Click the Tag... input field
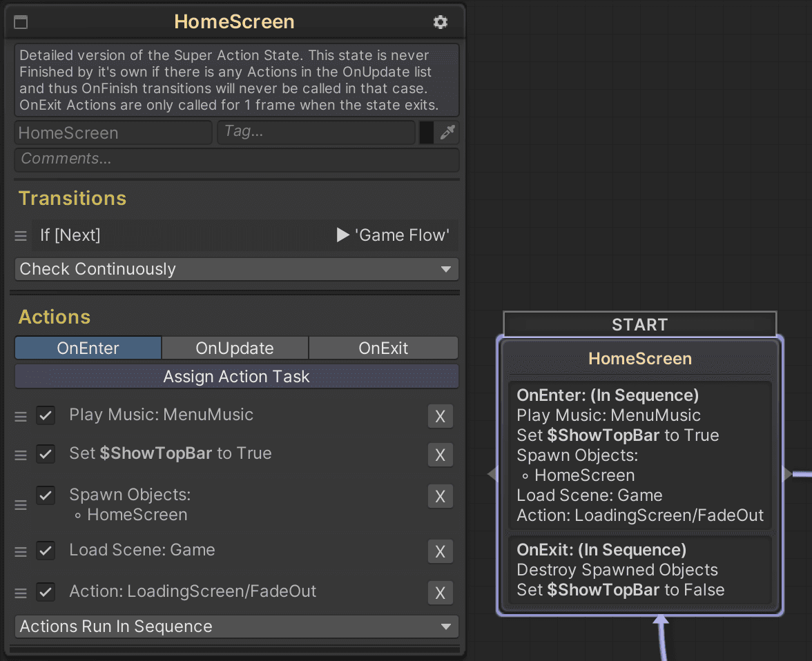Screen dimensions: 812x661 [x=316, y=132]
